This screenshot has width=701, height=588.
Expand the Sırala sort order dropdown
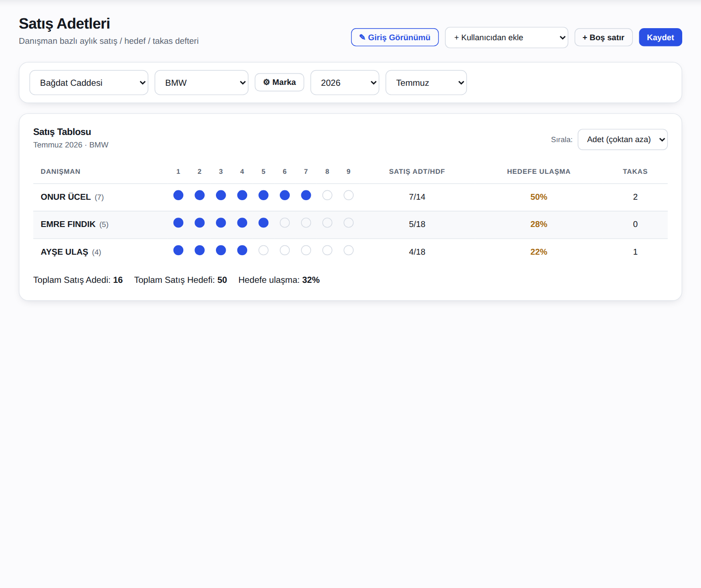[x=623, y=139]
